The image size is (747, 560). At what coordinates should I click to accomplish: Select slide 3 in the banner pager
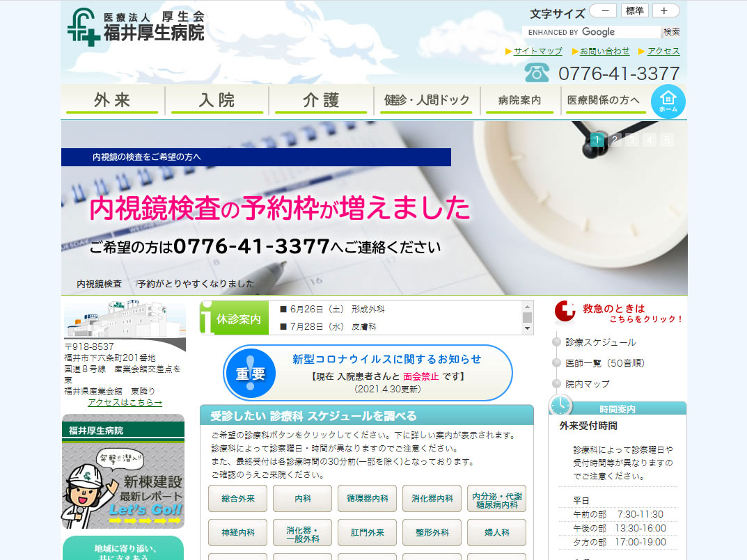[631, 140]
